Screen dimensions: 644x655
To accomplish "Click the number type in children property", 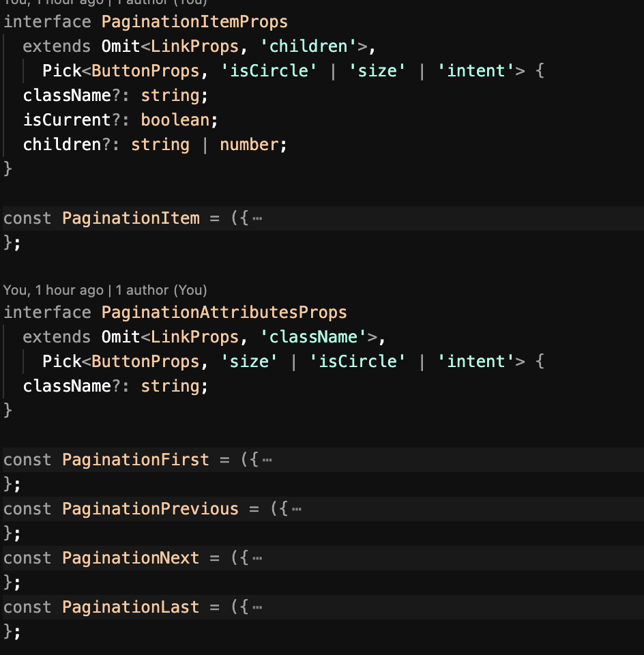I will 249,145.
